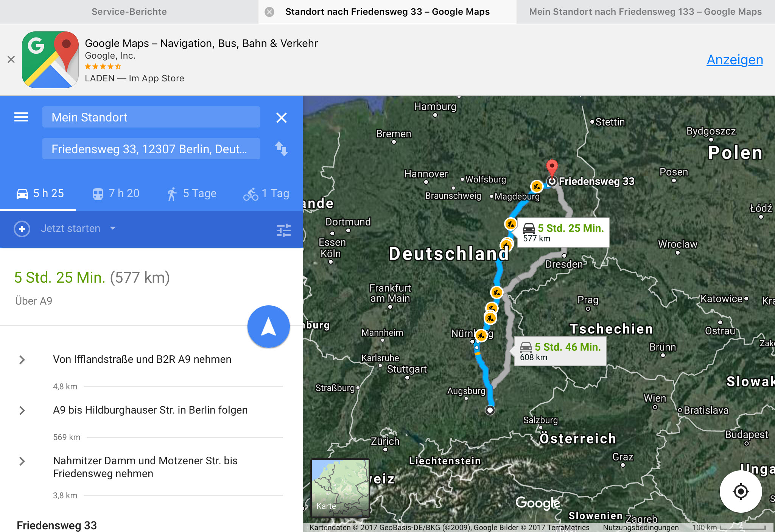Screen dimensions: 775x532
Task: Switch to Karte map view thumbnail
Action: (x=339, y=487)
